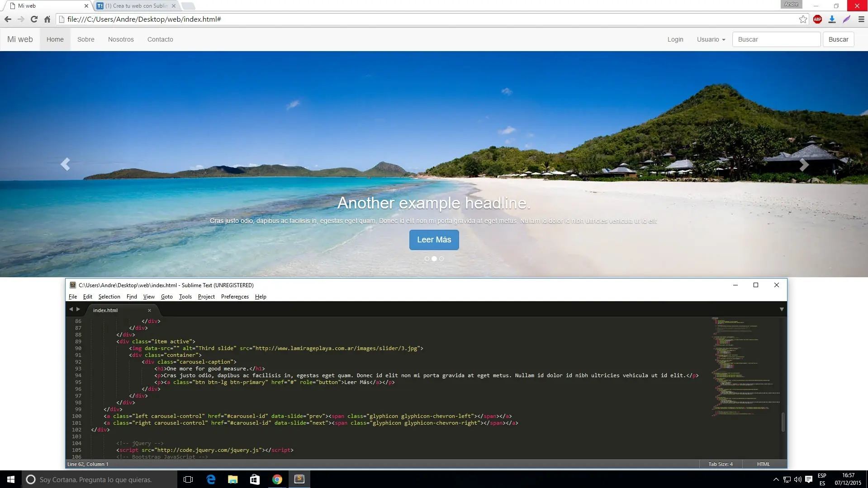Click the 'Leer Más' carousel button
This screenshot has width=868, height=488.
point(434,240)
